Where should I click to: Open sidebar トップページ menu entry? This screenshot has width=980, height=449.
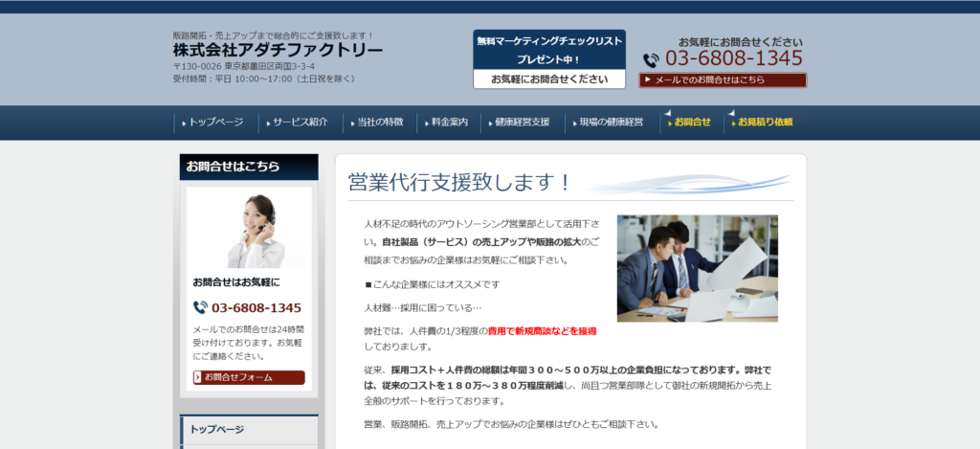tap(249, 430)
